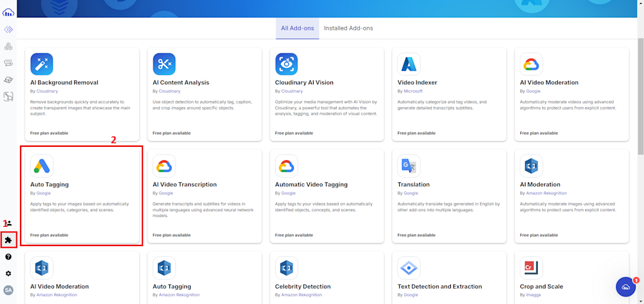Image resolution: width=644 pixels, height=304 pixels.
Task: Open the AI Background Removal card title
Action: 64,82
